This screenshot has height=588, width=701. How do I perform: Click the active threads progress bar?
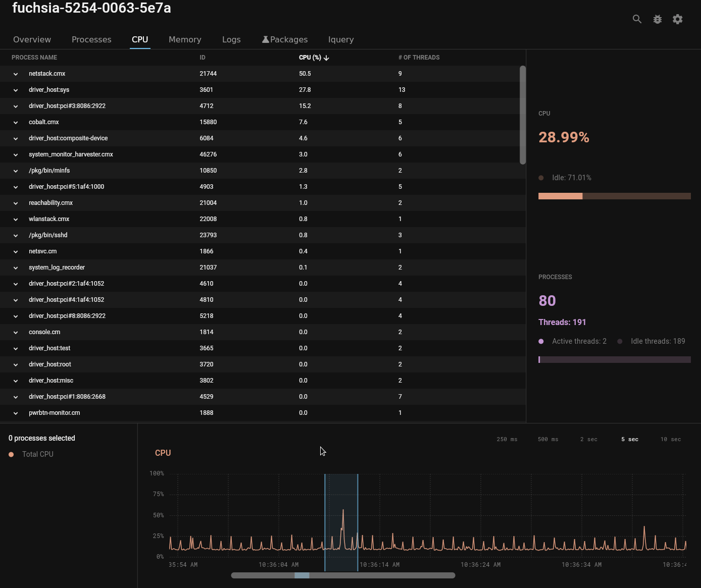click(615, 359)
